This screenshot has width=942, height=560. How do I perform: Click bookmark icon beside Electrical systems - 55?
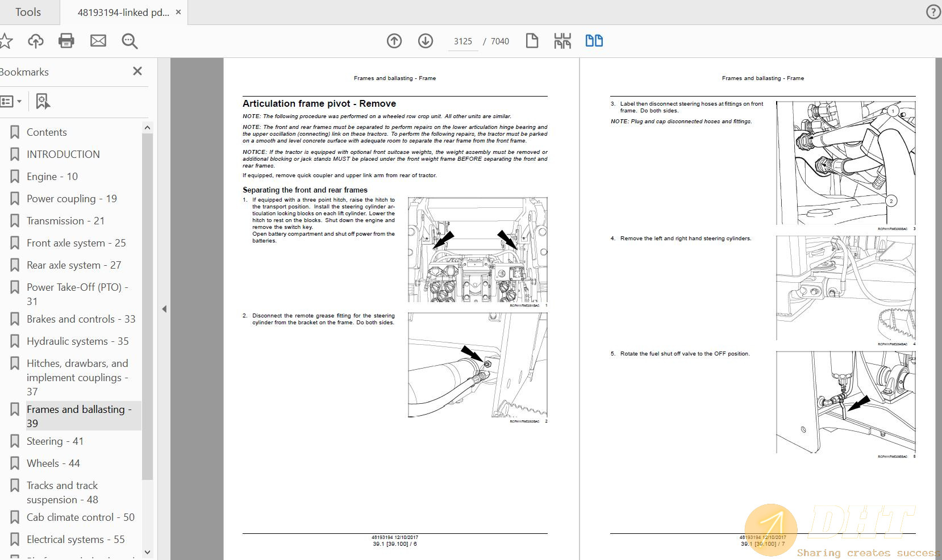point(15,540)
